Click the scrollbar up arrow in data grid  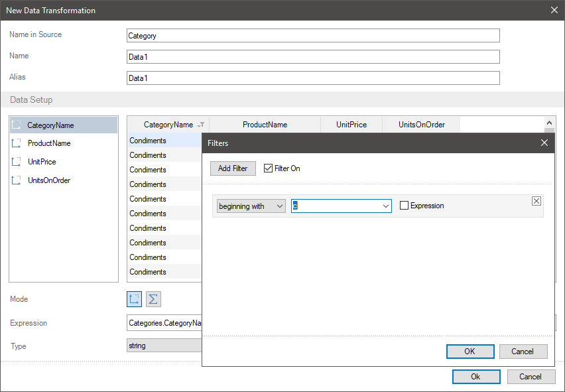click(x=550, y=123)
